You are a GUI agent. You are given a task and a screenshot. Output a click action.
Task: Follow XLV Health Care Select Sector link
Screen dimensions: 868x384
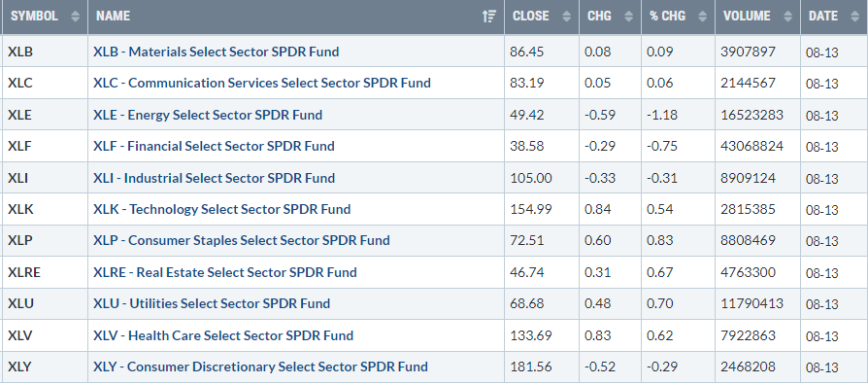(x=223, y=335)
